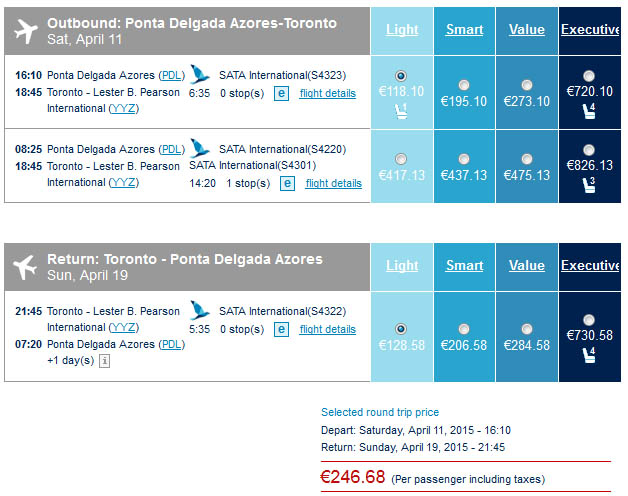Viewport: 628px width, 496px height.
Task: Open the Executive fare header in Return table
Action: [590, 265]
